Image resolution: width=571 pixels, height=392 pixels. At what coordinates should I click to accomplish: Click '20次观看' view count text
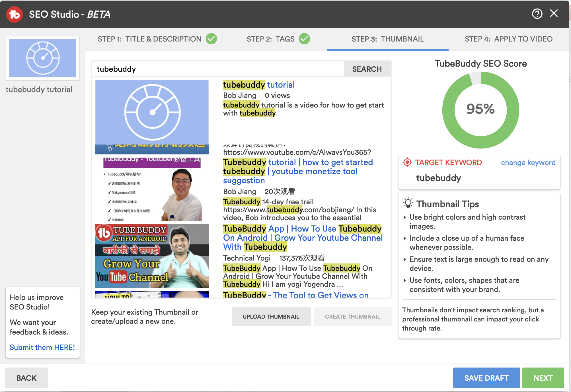point(280,191)
